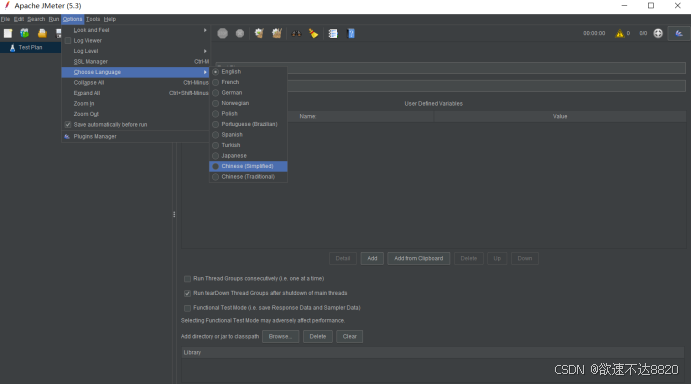691x384 pixels.
Task: Click Add from Clipboard button
Action: [419, 258]
